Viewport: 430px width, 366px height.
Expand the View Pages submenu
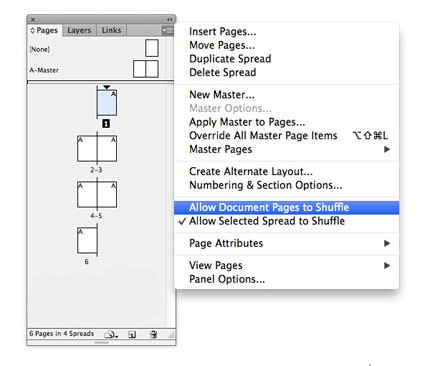286,266
